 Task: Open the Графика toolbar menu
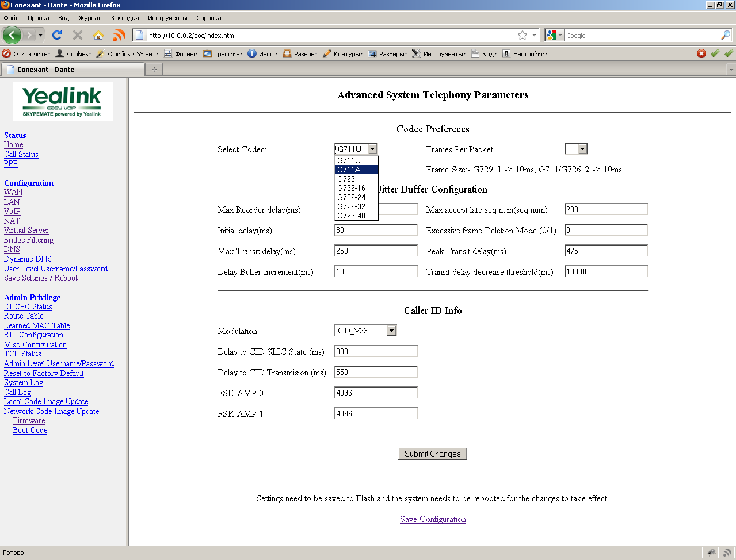click(223, 53)
